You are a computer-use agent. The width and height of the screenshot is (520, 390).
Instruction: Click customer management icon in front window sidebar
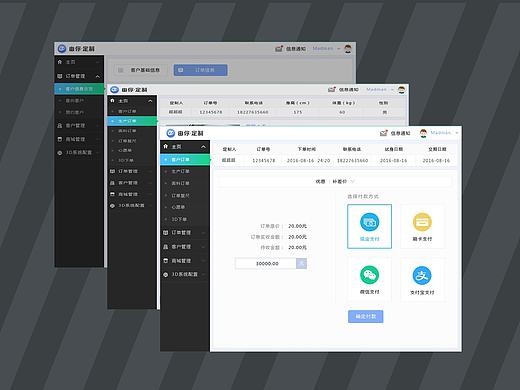(x=166, y=247)
